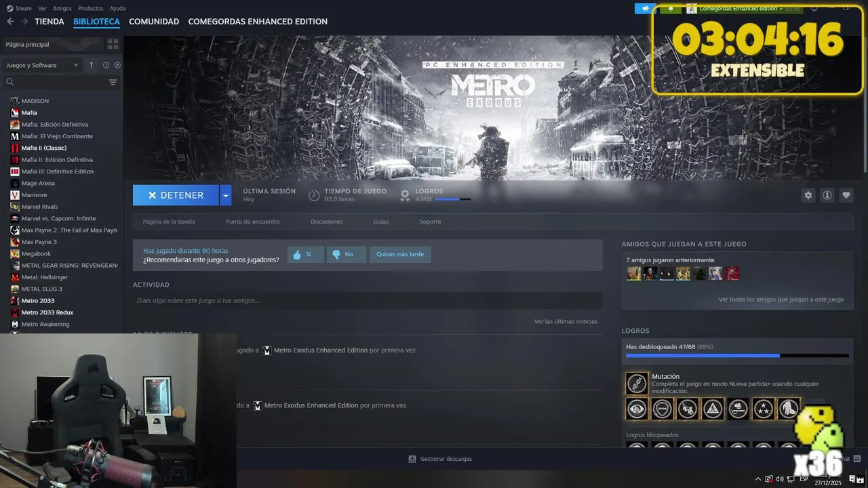Toggle sort by recent activity clock icon
868x488 pixels.
106,65
